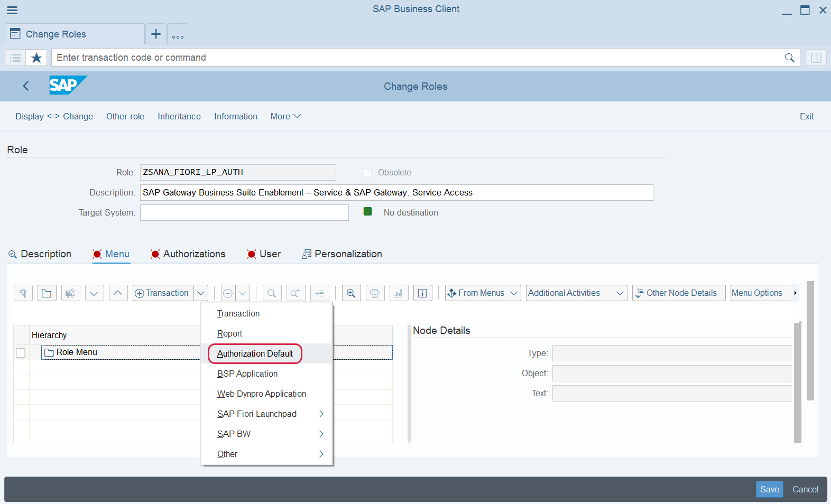This screenshot has width=831, height=504.
Task: Click the SAP logo
Action: click(68, 86)
